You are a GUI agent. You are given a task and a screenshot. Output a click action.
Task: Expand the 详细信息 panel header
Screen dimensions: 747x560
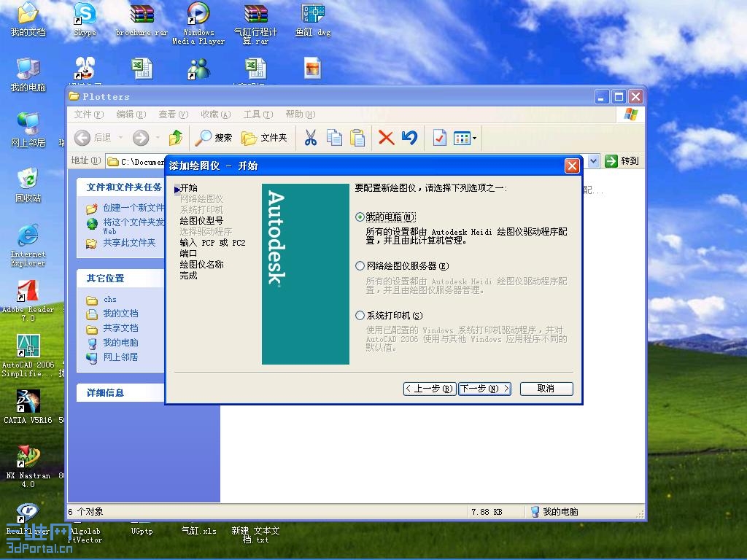(120, 393)
